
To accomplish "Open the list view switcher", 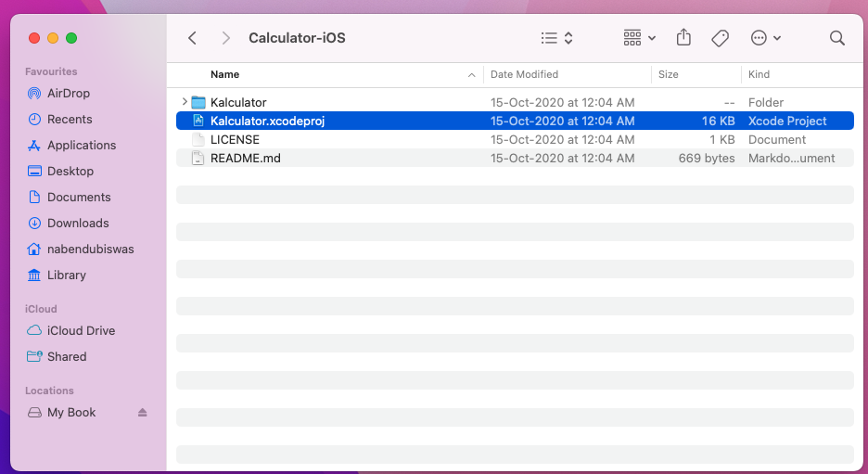I will 556,38.
